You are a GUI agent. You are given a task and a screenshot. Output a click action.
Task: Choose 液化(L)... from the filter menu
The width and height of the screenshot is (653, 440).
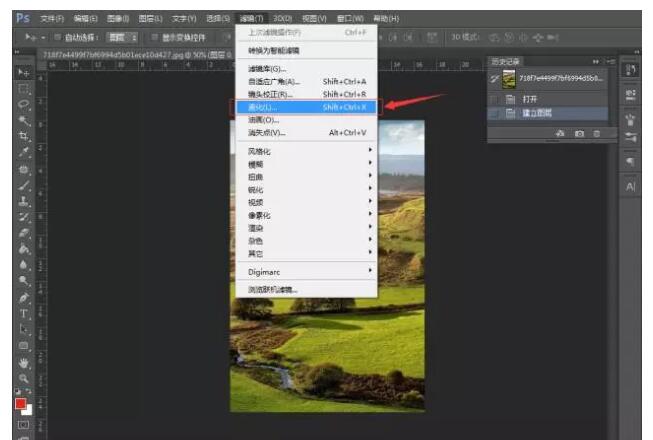click(307, 107)
